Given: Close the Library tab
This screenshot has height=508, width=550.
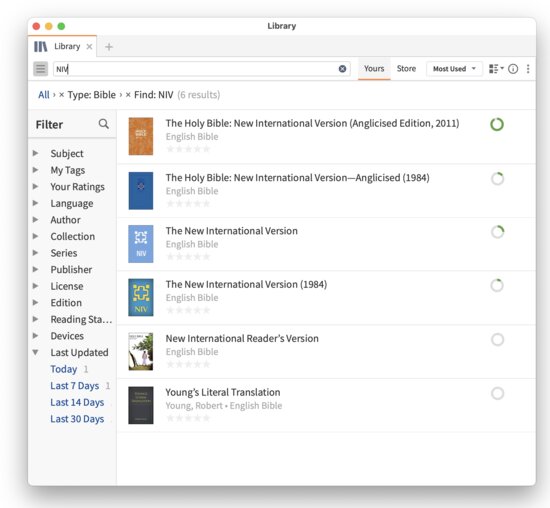Looking at the screenshot, I should (89, 47).
